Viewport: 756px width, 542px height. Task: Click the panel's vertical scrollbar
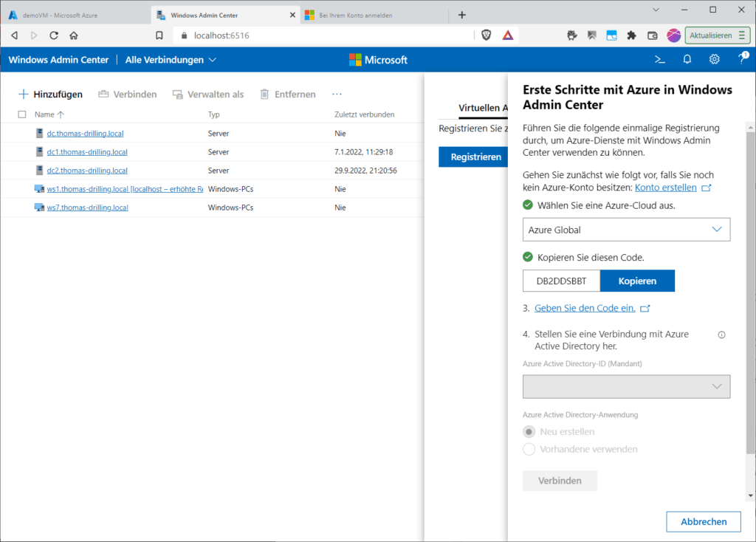[750, 292]
